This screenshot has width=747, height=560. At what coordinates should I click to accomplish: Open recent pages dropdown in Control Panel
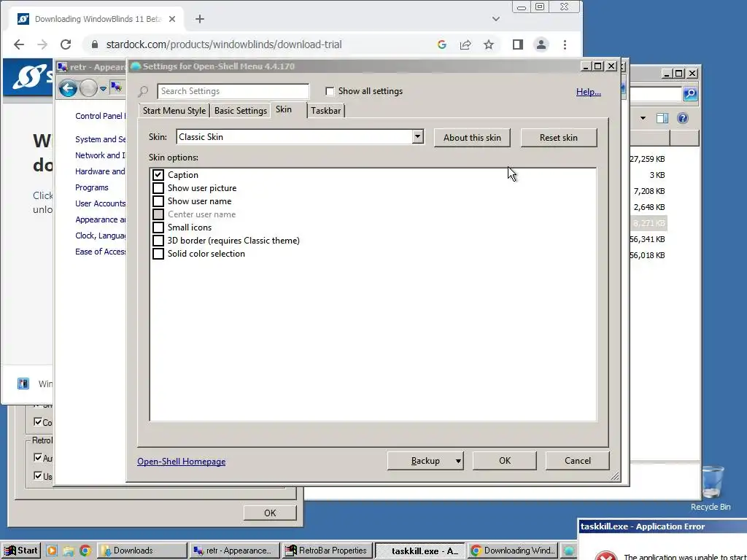(x=103, y=88)
